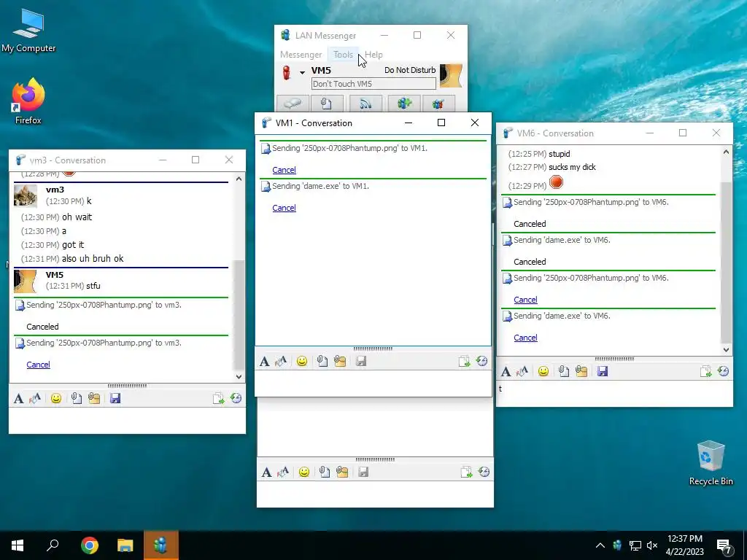Viewport: 747px width, 560px height.
Task: Click the add contacts group icon in LAN Messenger
Action: [x=404, y=104]
